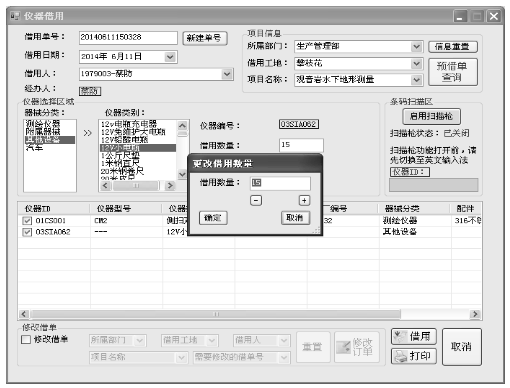Image resolution: width=510 pixels, height=388 pixels.
Task: Uncheck row 01CS001 checkbox
Action: tap(27, 221)
